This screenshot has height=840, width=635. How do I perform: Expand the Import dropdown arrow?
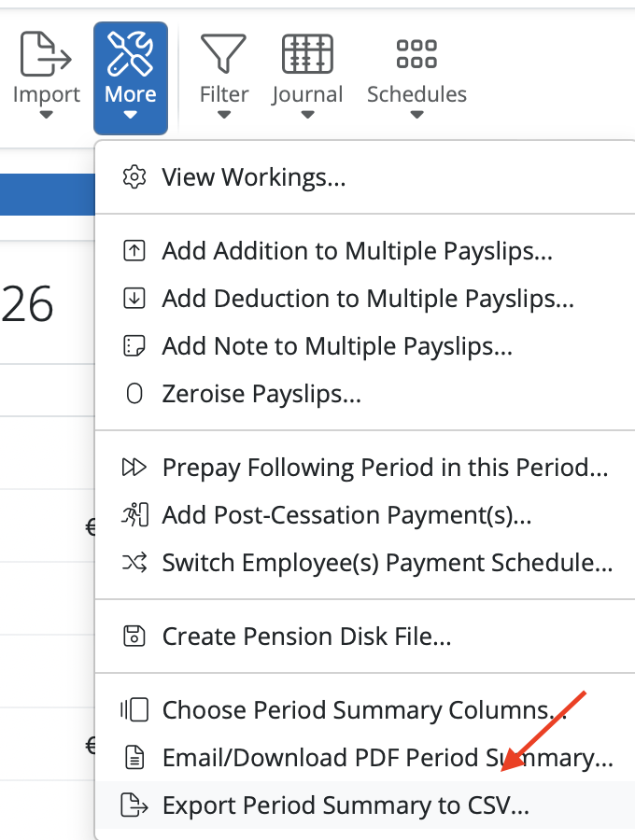coord(46,116)
